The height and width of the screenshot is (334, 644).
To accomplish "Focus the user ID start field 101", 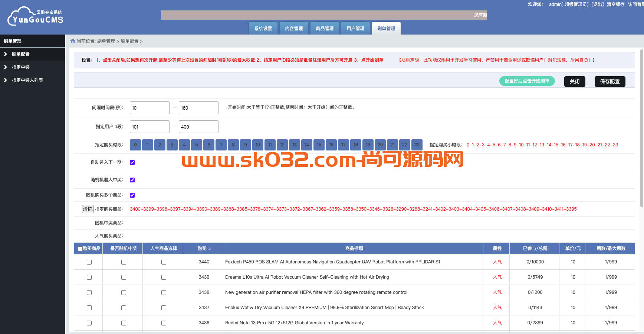I will point(149,127).
